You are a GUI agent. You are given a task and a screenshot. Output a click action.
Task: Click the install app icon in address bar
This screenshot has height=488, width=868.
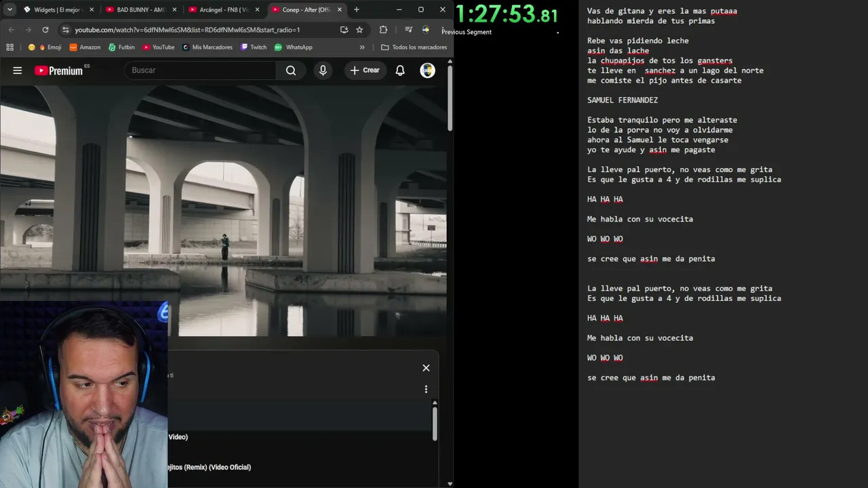pyautogui.click(x=344, y=30)
